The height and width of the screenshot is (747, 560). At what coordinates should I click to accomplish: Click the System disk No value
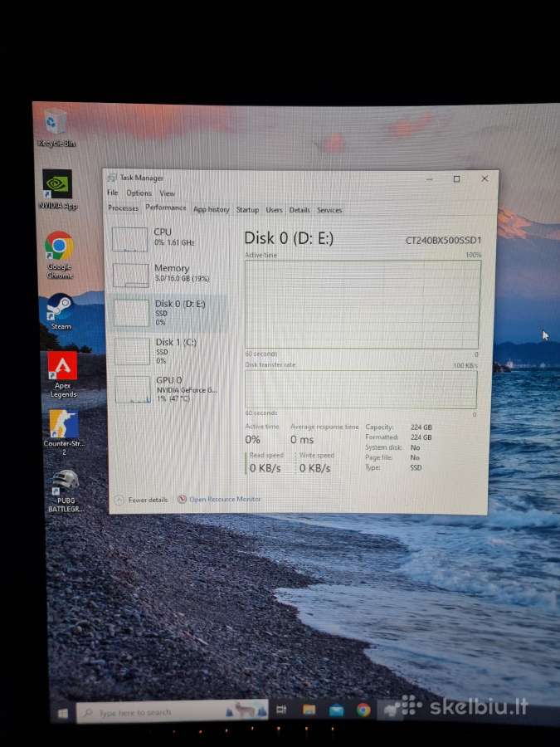pos(416,447)
